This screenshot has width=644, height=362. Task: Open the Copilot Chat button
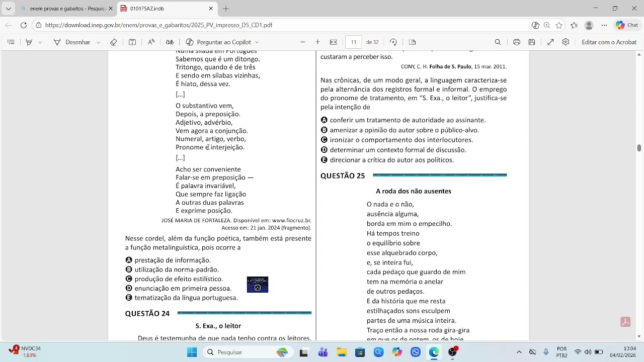pyautogui.click(x=627, y=25)
